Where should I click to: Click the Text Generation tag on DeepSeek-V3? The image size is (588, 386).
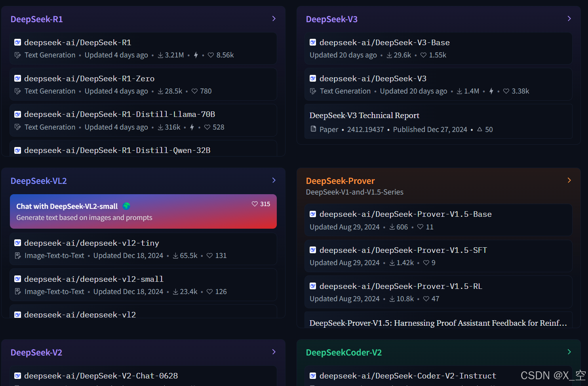345,91
